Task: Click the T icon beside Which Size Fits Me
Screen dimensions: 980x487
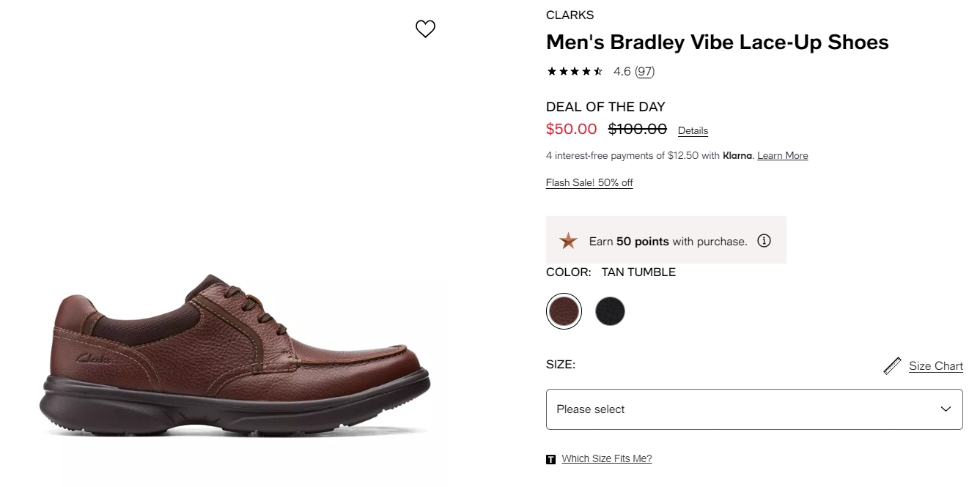Action: pos(551,459)
